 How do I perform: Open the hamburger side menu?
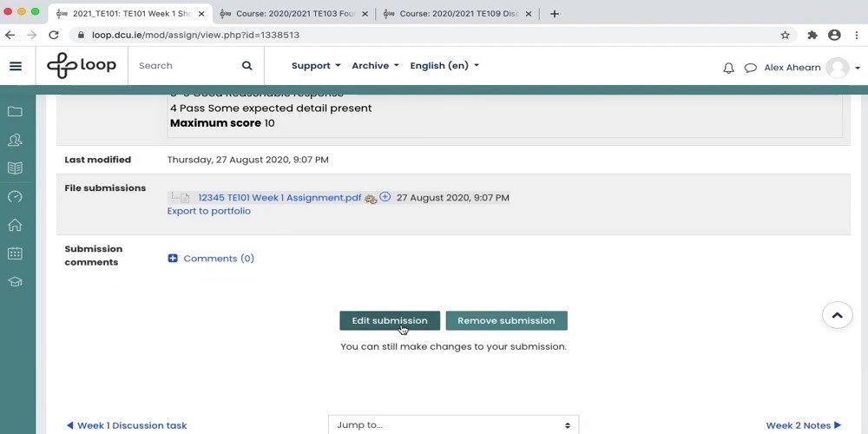pos(16,66)
